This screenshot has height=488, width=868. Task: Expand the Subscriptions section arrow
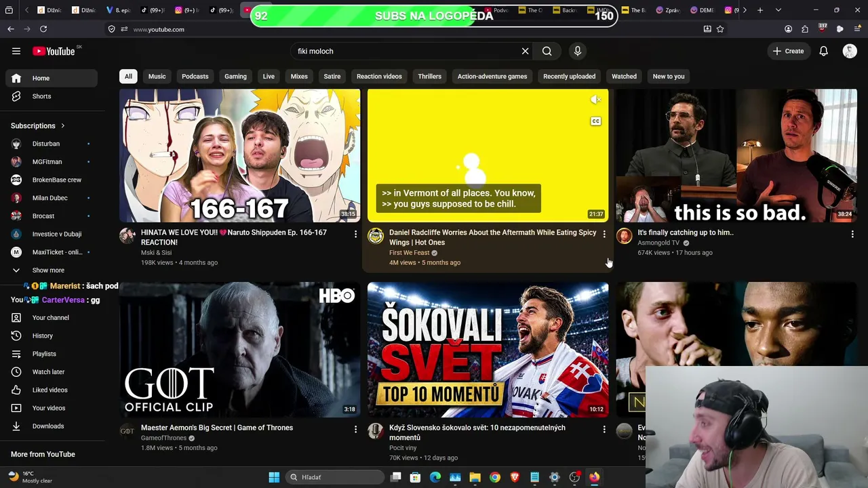pyautogui.click(x=62, y=125)
